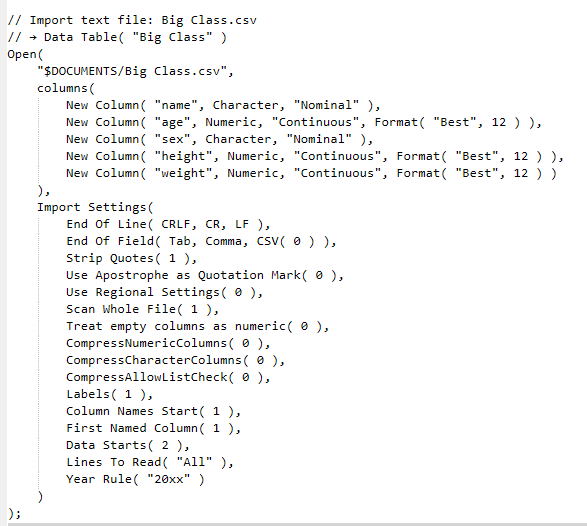
Task: Click the New Column "height" line
Action: coord(314,156)
